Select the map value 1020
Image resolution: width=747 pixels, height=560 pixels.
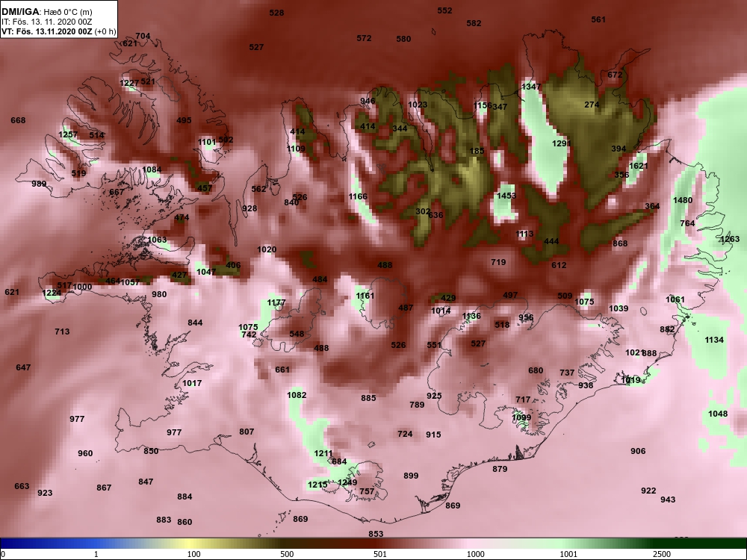tap(267, 249)
